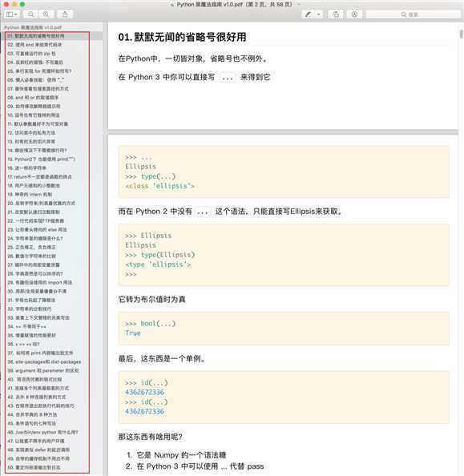
Task: Click the green full-screen window button
Action: point(22,4)
